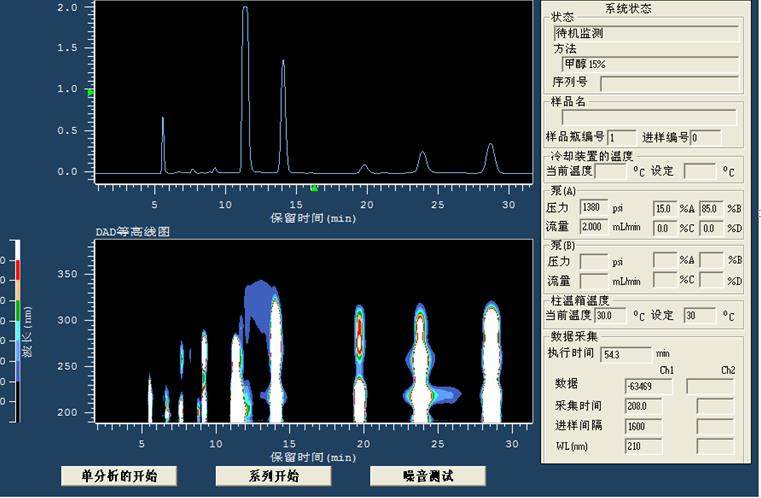Screen dimensions: 761x498
Task: Click the 噪音测试 button
Action: [x=428, y=476]
